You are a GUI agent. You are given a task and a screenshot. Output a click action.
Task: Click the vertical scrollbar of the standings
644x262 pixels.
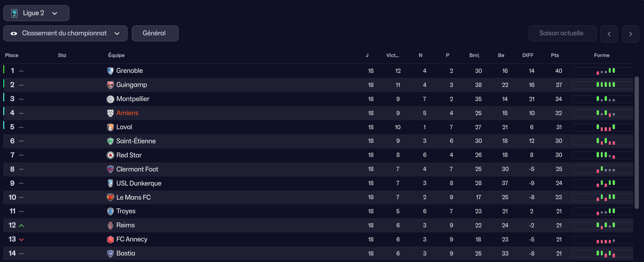click(636, 141)
